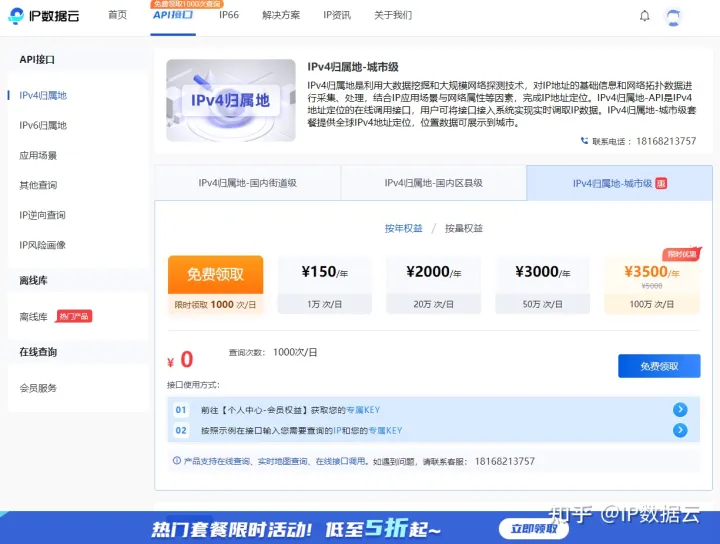Click the 惠 badge on the 城市级 tab
This screenshot has height=544, width=720.
coord(661,184)
